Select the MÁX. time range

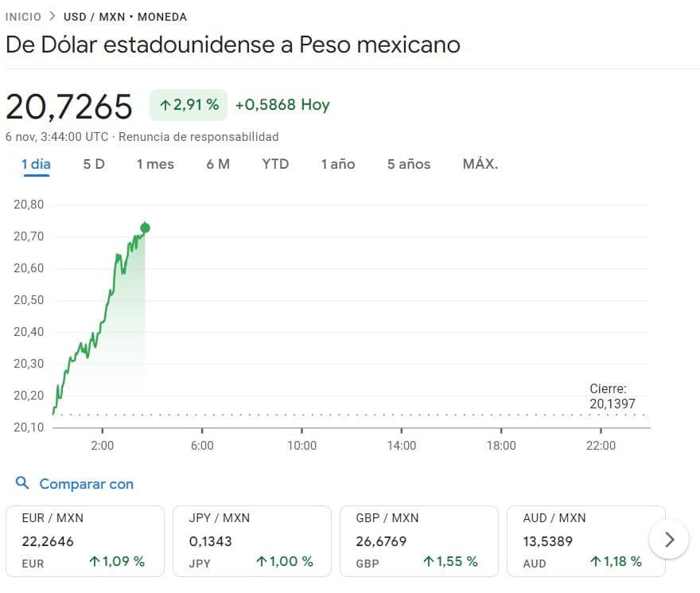tap(480, 164)
